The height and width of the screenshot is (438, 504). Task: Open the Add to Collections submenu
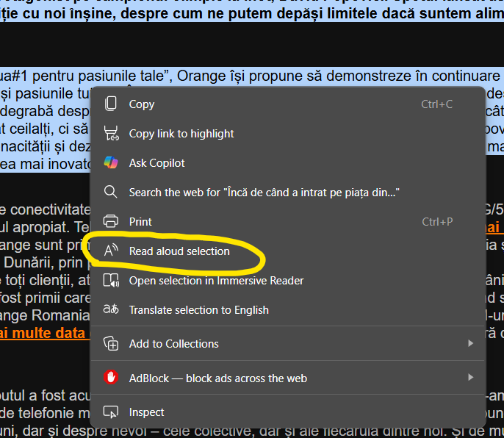point(288,343)
